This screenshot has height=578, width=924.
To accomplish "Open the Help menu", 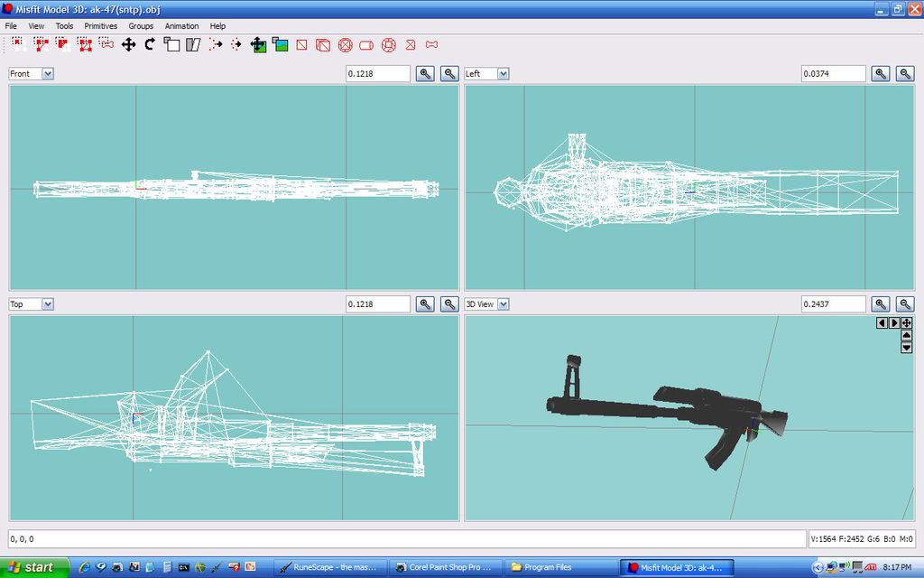I will pyautogui.click(x=217, y=26).
